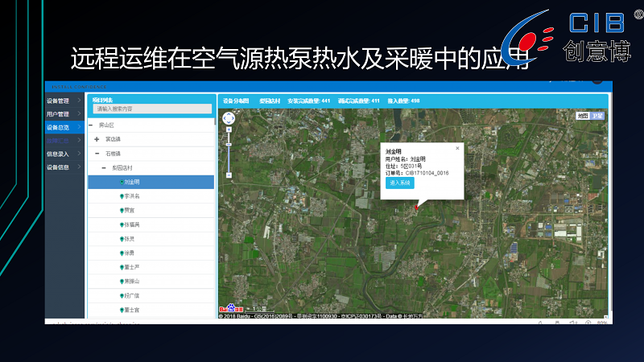Click the 接入数量: 498 statistic
Image resolution: width=644 pixels, height=362 pixels.
pyautogui.click(x=403, y=101)
